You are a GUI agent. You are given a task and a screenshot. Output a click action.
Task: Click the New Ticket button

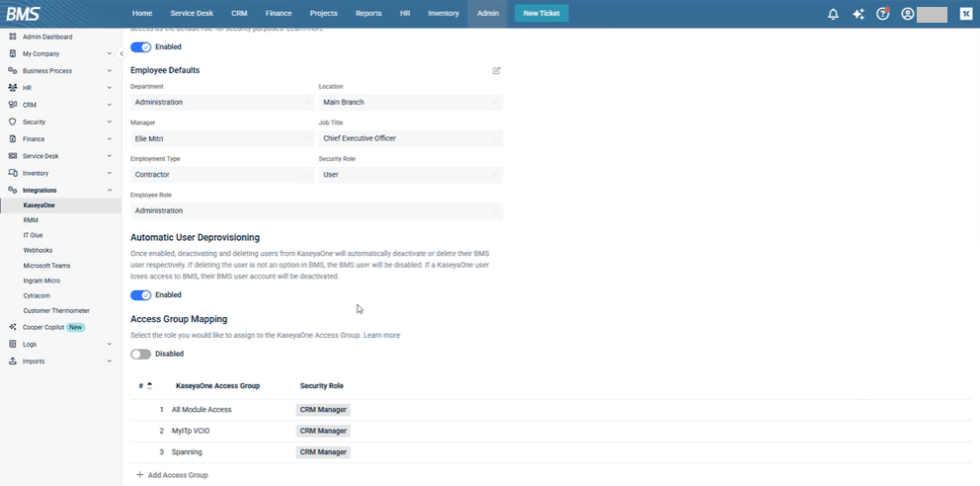(541, 14)
